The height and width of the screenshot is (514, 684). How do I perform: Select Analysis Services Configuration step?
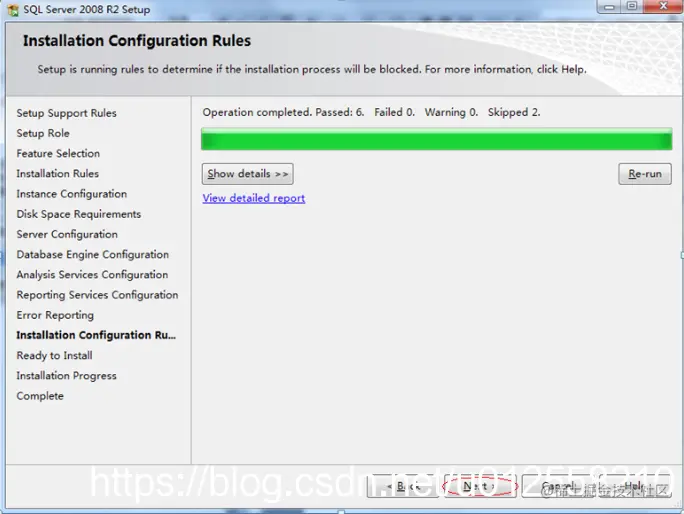point(92,274)
